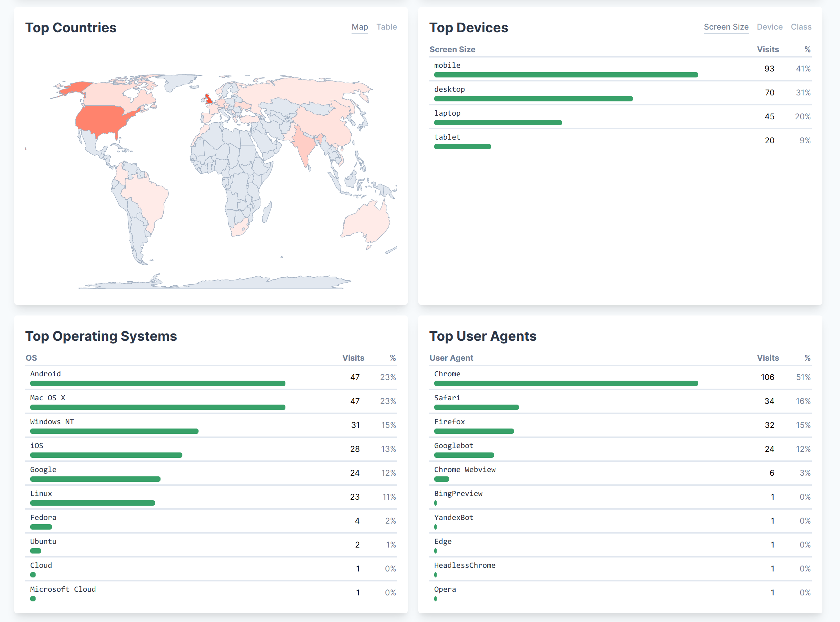Select the tablet row green bar
The height and width of the screenshot is (622, 840).
(462, 147)
